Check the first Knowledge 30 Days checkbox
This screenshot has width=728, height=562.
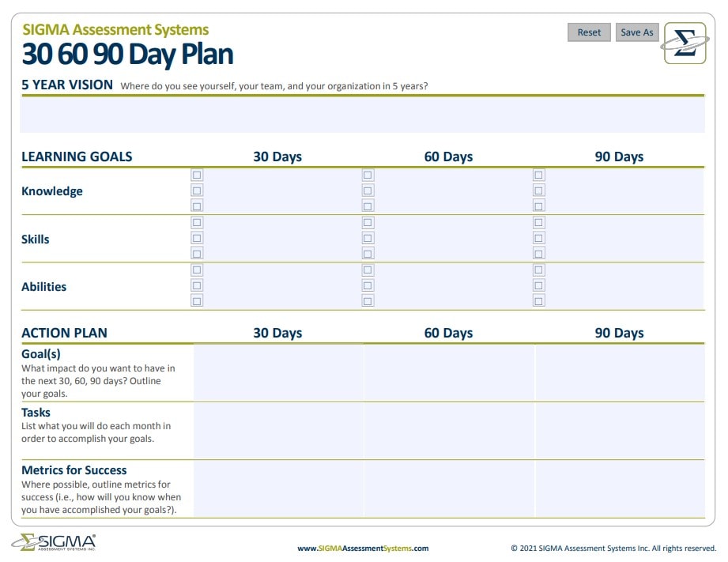pyautogui.click(x=197, y=175)
